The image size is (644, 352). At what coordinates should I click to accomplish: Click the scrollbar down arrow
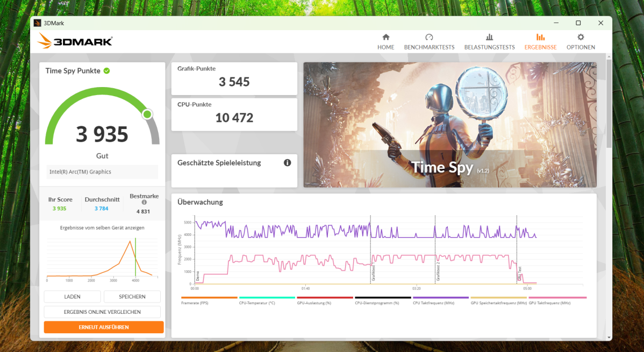click(609, 337)
